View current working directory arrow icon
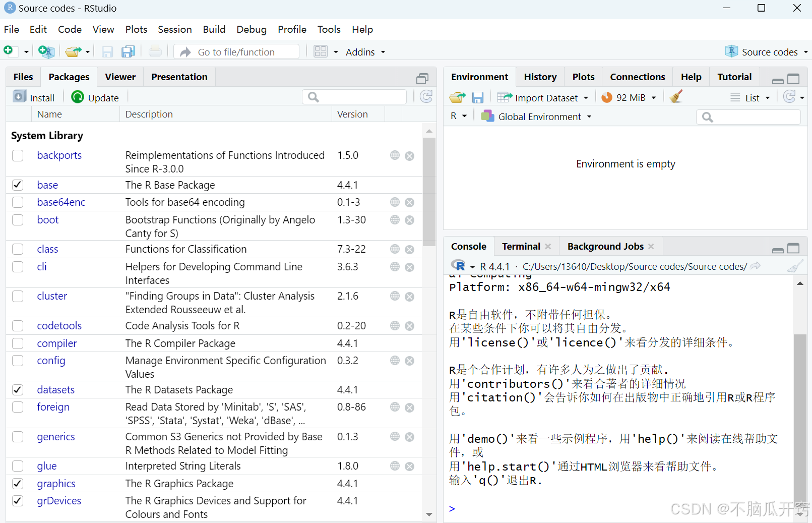The width and height of the screenshot is (812, 523). (x=755, y=266)
